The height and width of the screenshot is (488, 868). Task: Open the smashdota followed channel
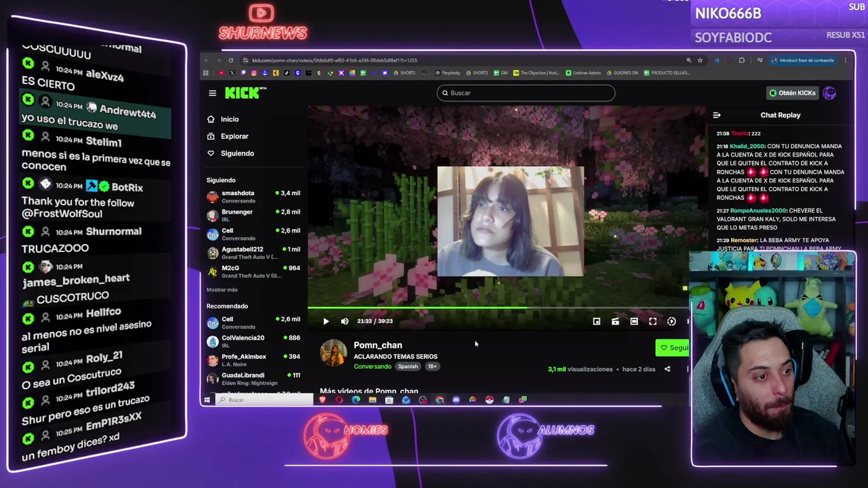pos(253,197)
